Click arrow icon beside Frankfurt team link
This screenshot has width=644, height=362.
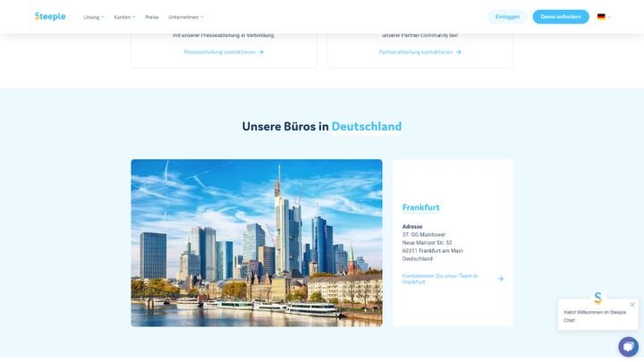tap(500, 279)
